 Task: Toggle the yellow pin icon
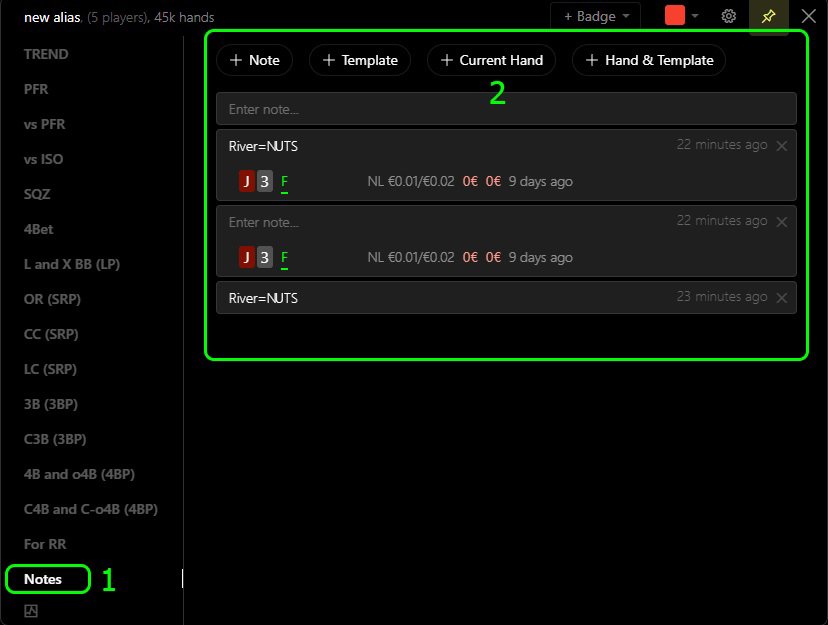click(x=769, y=16)
